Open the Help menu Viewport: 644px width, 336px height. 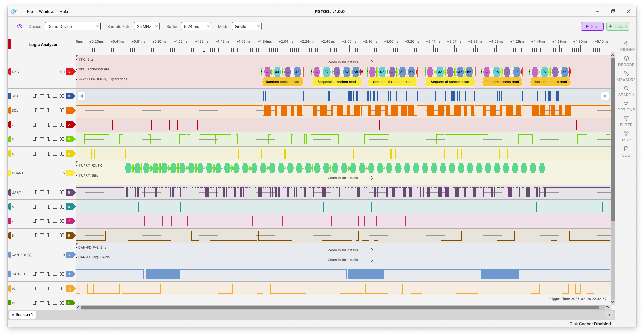click(64, 11)
